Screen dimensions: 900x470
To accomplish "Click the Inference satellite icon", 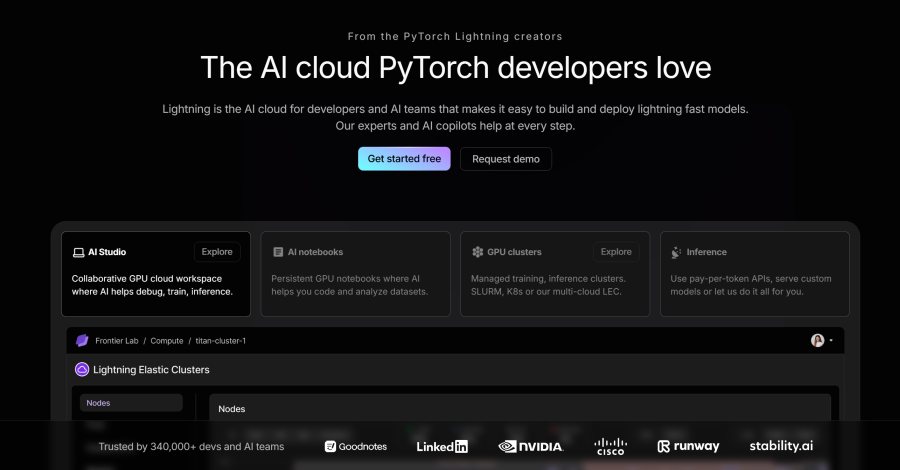I will (676, 252).
